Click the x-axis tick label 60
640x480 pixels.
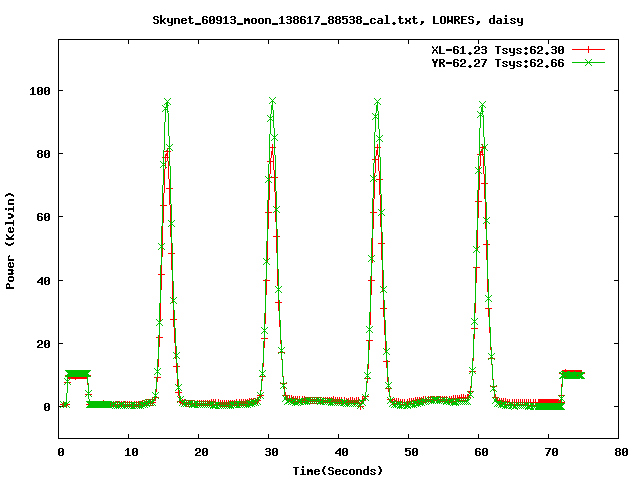tap(481, 452)
